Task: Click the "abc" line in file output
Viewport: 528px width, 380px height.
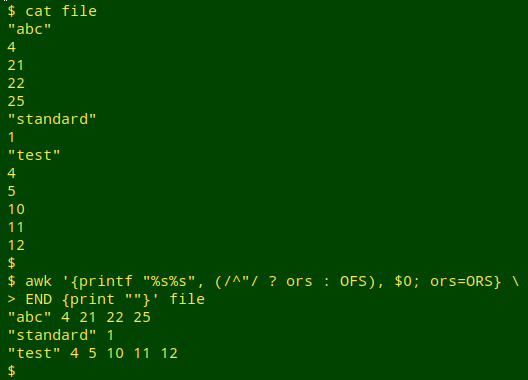Action: tap(29, 29)
